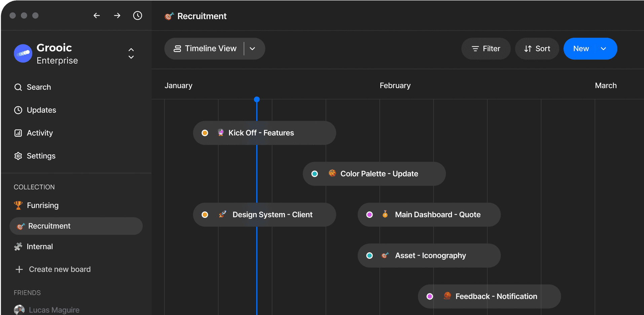Open the history clock icon
This screenshot has width=644, height=315.
pos(138,15)
